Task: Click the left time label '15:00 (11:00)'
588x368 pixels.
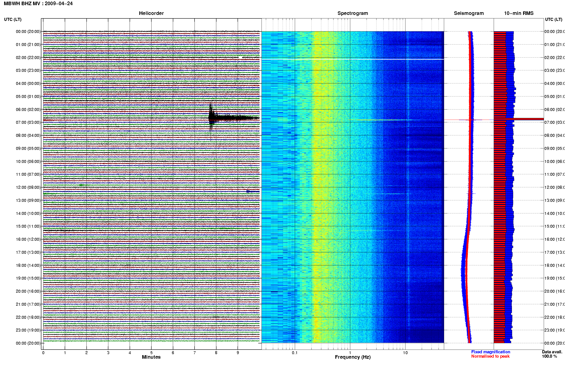Action: [x=28, y=226]
